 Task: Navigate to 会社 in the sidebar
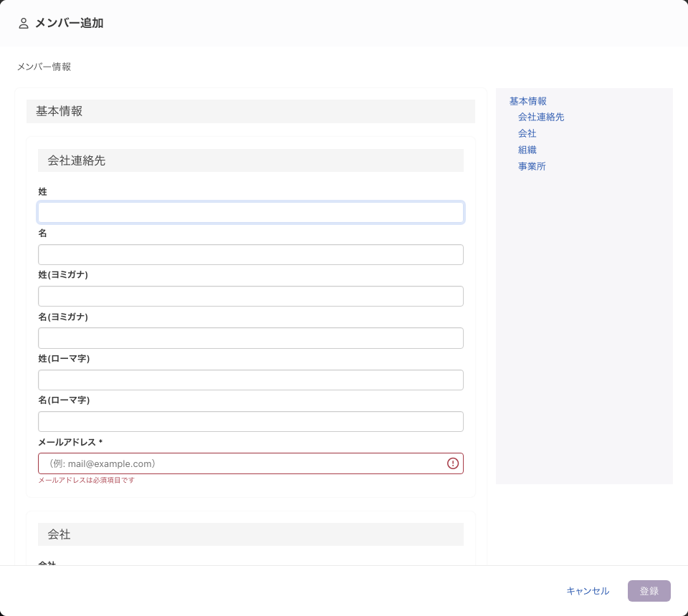(527, 133)
